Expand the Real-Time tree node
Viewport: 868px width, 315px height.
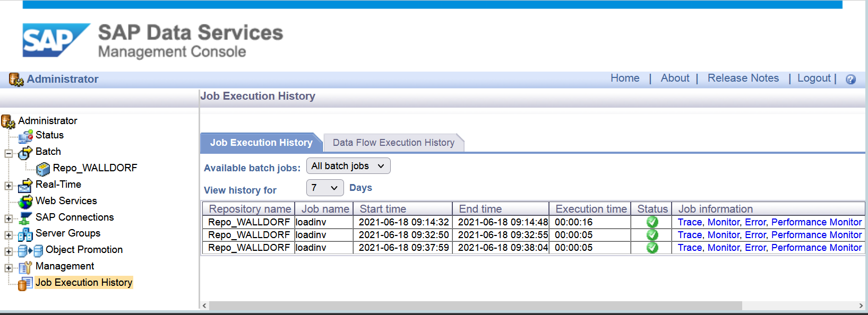[8, 186]
